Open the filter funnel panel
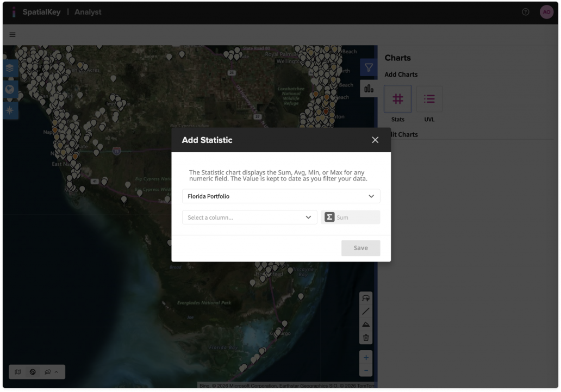This screenshot has width=561, height=392. (x=369, y=68)
